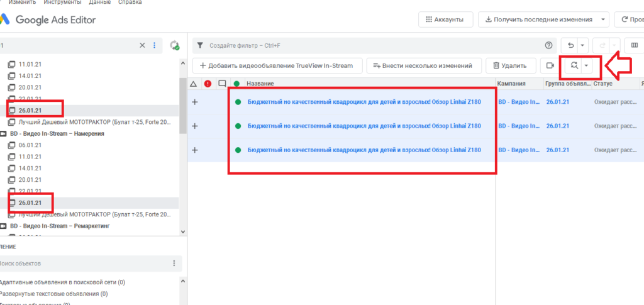Sort by the red error column header
The width and height of the screenshot is (644, 305).
tap(208, 84)
